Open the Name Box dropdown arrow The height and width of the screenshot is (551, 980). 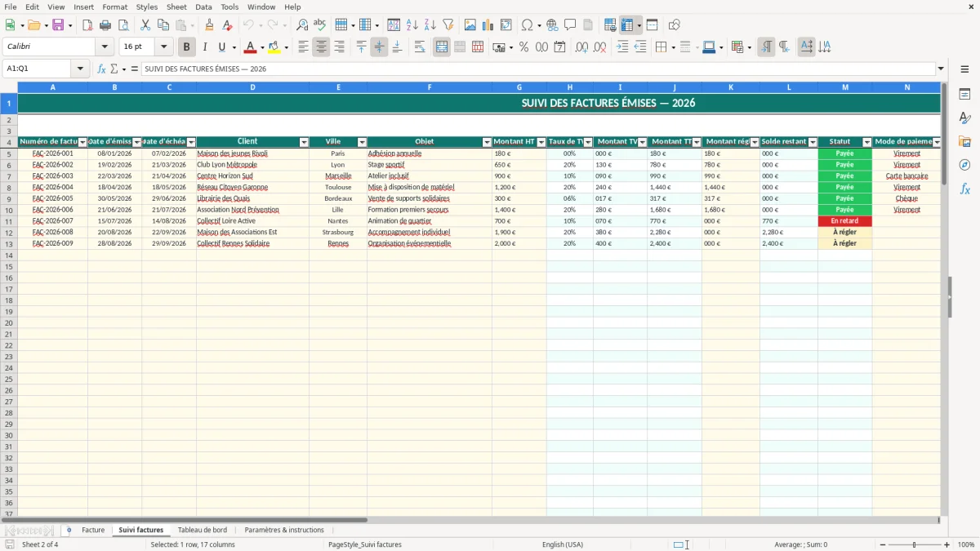[x=80, y=69]
